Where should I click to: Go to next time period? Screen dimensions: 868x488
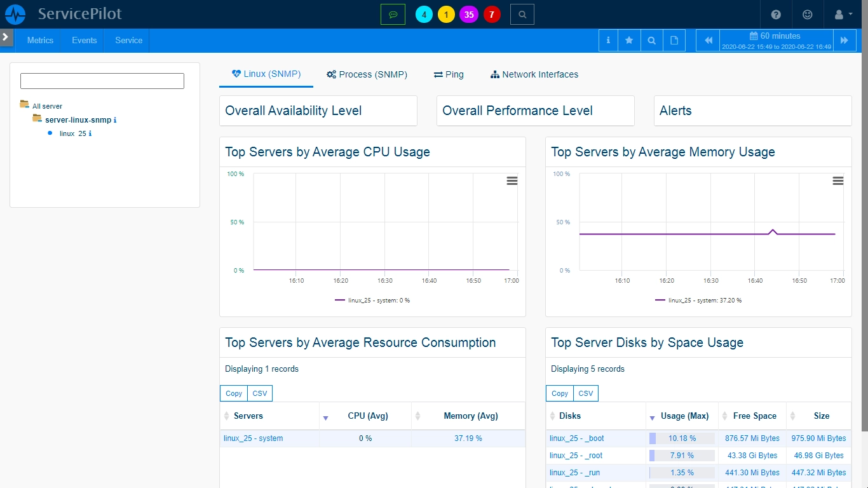point(844,40)
